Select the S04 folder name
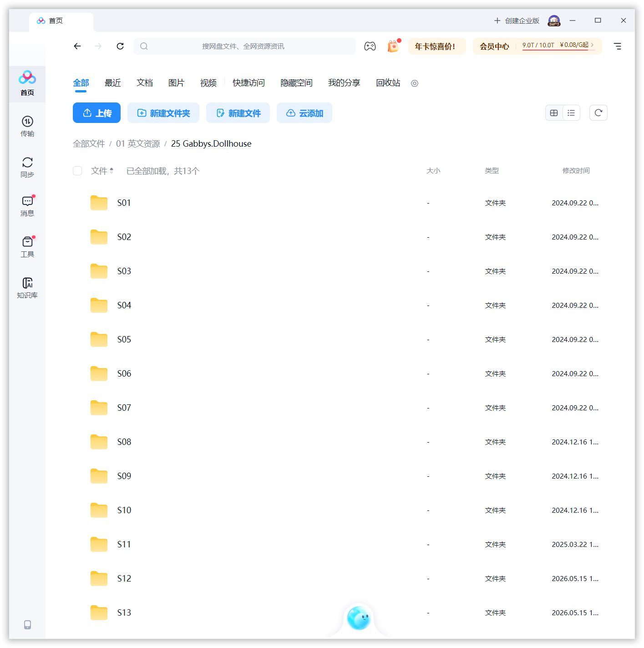This screenshot has width=644, height=648. point(124,305)
